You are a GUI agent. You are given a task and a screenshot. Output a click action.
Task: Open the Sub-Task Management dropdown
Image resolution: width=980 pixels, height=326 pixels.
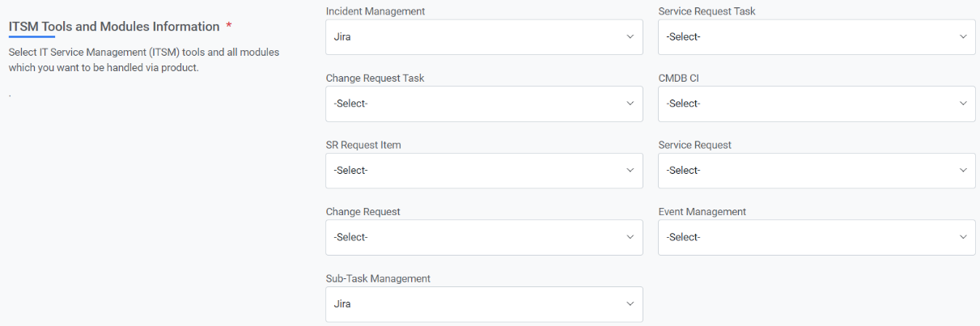click(484, 304)
